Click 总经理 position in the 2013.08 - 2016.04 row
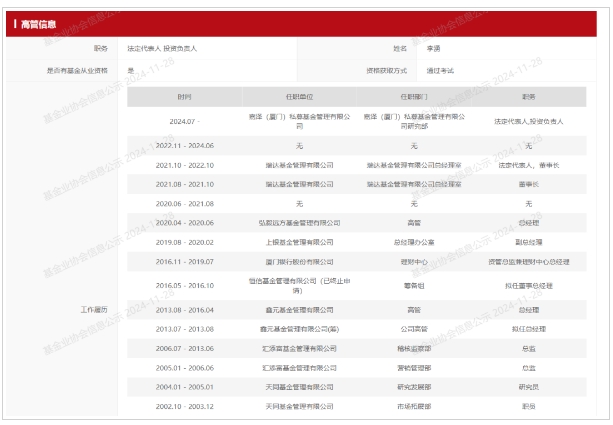 (529, 310)
